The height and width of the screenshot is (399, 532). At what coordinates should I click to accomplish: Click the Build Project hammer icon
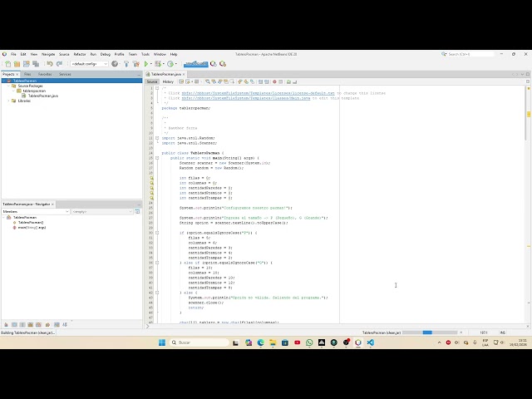click(126, 64)
